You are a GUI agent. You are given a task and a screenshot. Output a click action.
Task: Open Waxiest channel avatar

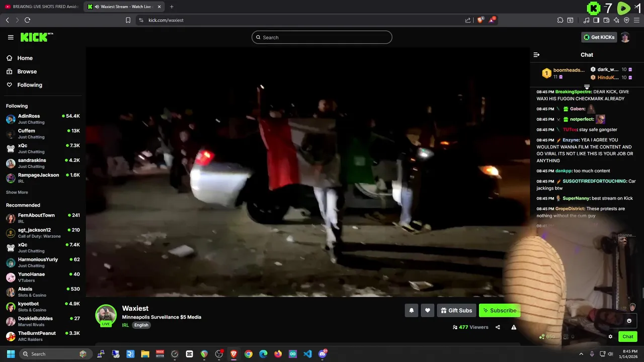[x=106, y=315]
